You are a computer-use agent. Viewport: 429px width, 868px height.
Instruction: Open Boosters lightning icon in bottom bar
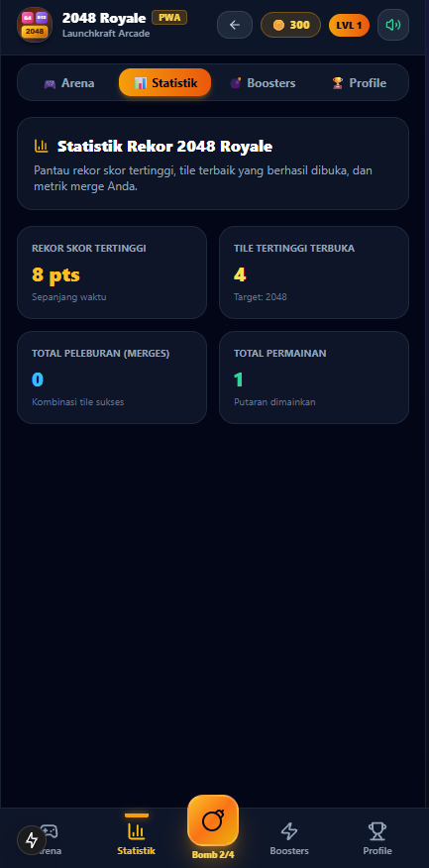(x=289, y=837)
